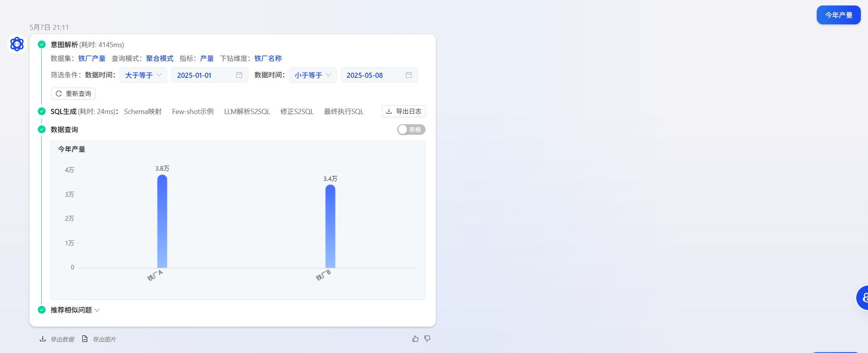Screen dimensions: 868x353
Task: Switch to the Schema映射 tab
Action: 143,112
